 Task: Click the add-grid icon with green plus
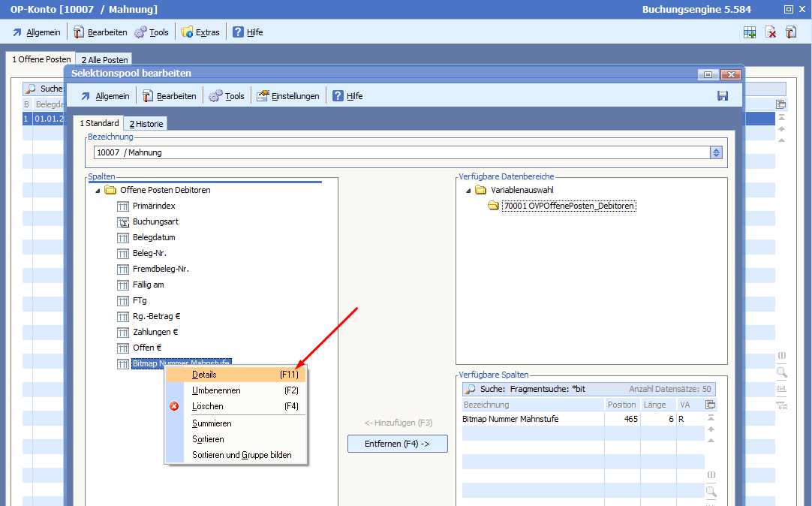pos(749,32)
